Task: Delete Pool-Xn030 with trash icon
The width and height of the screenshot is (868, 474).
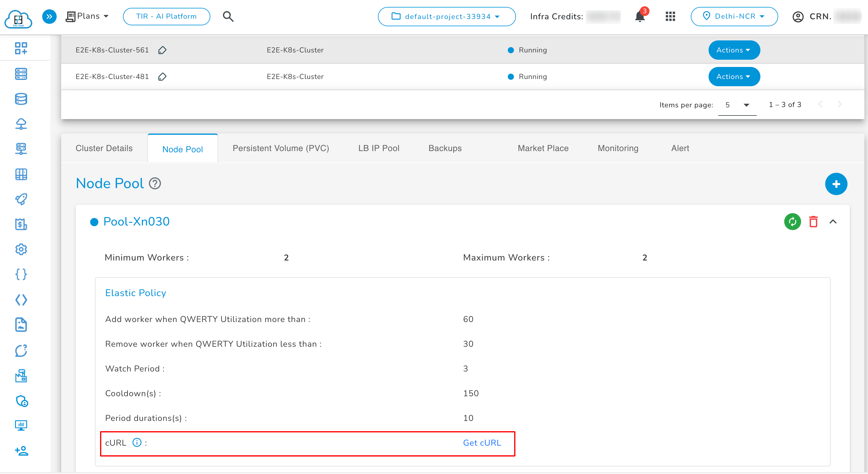Action: (x=813, y=222)
